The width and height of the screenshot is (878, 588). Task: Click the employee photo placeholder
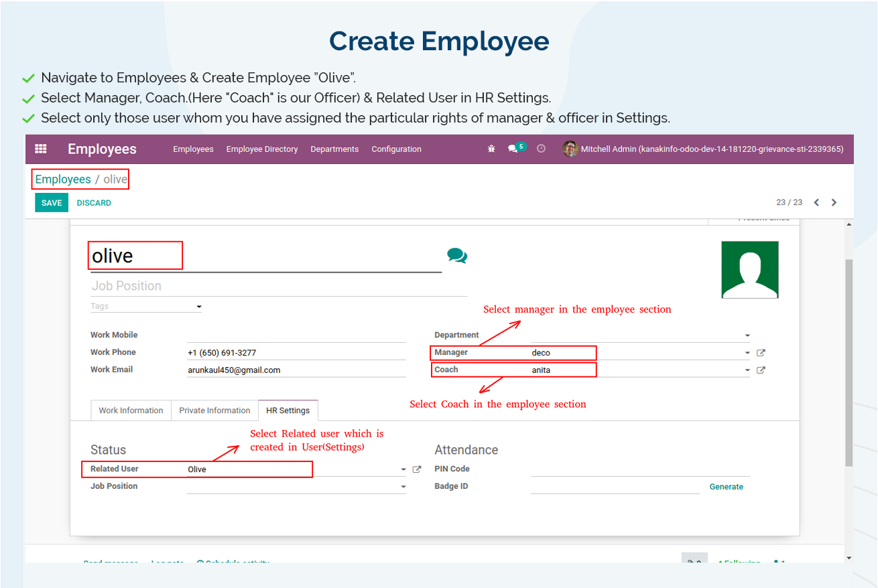pos(750,270)
